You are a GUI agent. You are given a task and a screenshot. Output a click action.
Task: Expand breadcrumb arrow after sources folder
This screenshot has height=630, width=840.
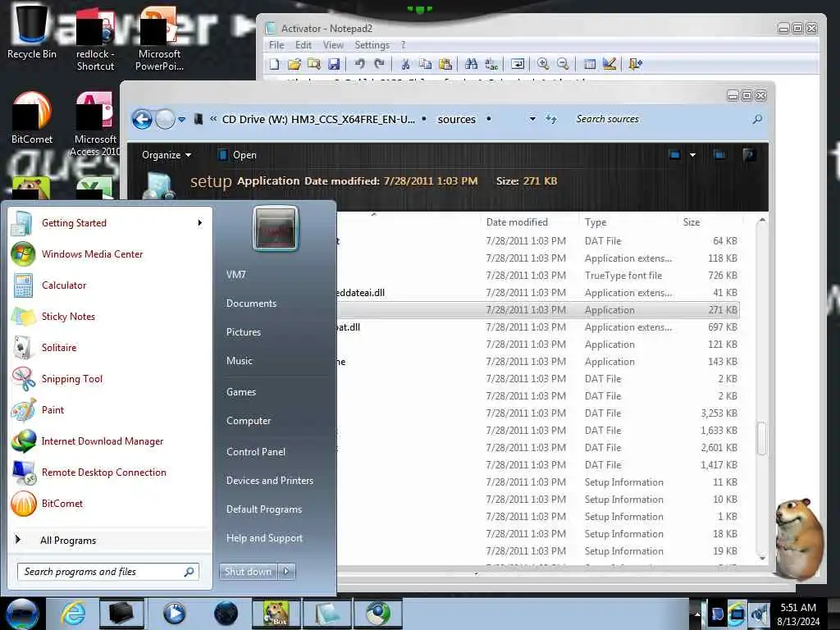(x=489, y=119)
